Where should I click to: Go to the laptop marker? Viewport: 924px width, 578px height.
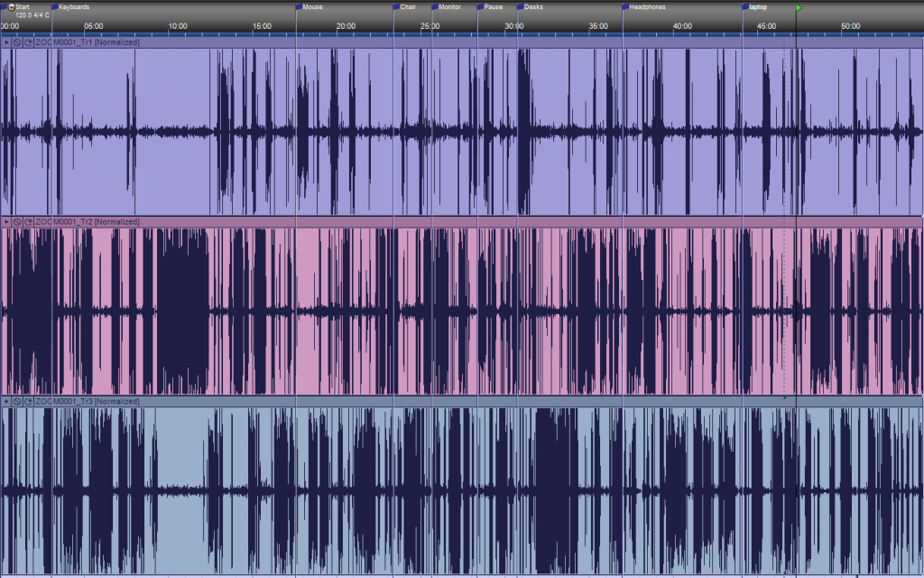tap(745, 7)
